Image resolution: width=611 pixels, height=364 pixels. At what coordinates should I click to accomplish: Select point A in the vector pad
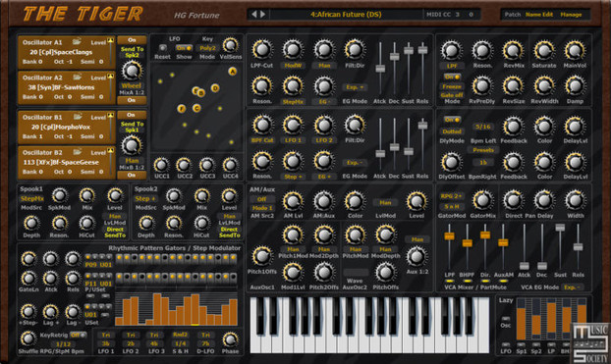pyautogui.click(x=233, y=72)
